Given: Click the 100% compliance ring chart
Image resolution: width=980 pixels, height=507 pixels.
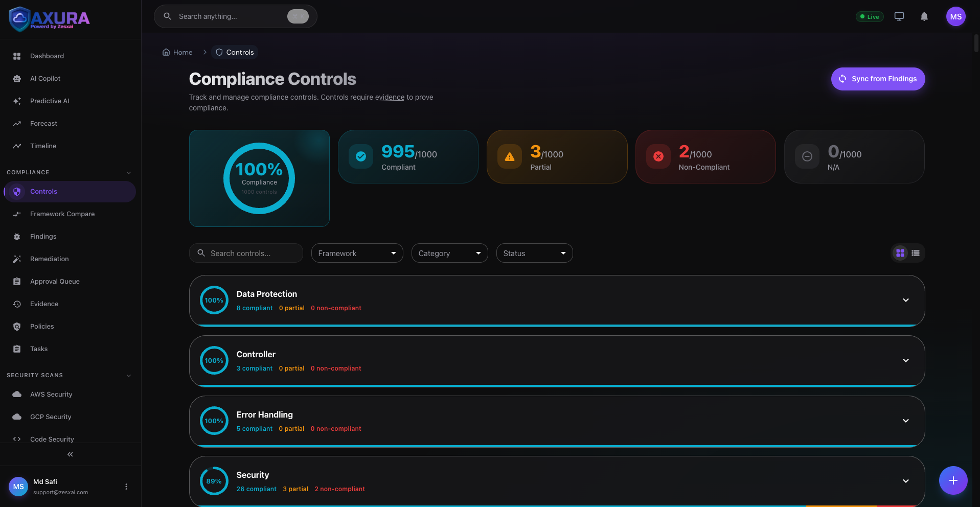Looking at the screenshot, I should pos(259,178).
